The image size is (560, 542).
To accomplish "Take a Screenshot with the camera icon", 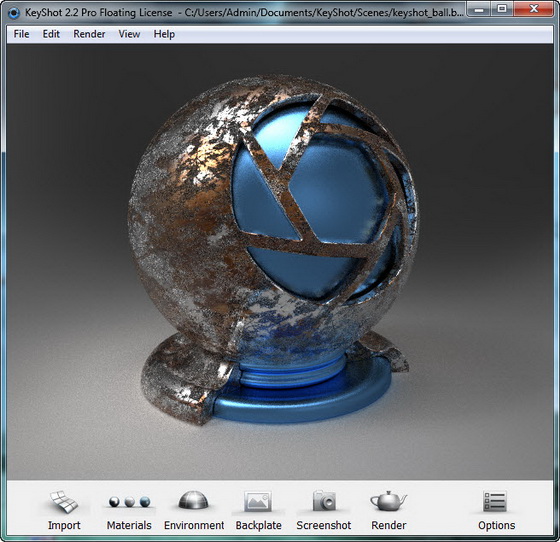I will tap(324, 501).
